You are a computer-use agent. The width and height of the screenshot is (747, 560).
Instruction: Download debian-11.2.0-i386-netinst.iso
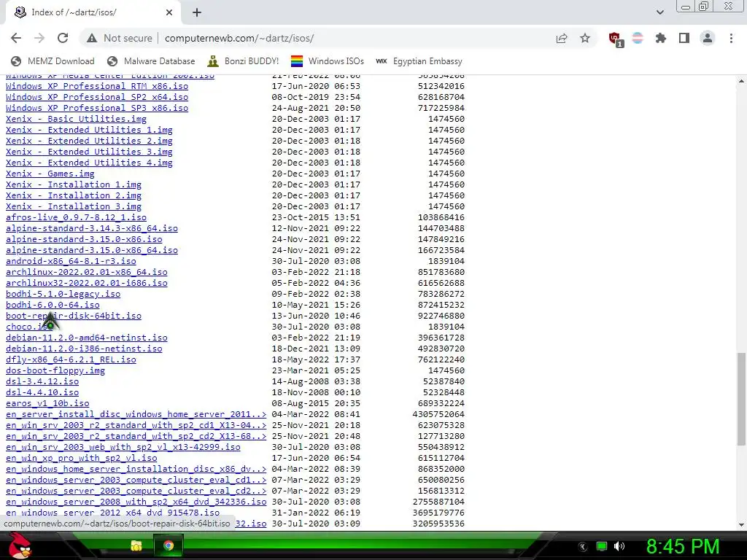(84, 349)
